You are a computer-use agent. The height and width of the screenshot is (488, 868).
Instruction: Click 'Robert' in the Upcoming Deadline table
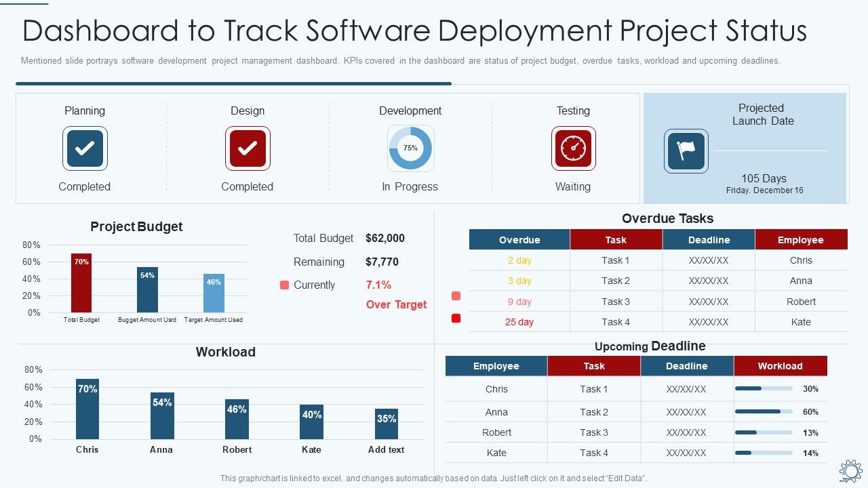pyautogui.click(x=496, y=432)
